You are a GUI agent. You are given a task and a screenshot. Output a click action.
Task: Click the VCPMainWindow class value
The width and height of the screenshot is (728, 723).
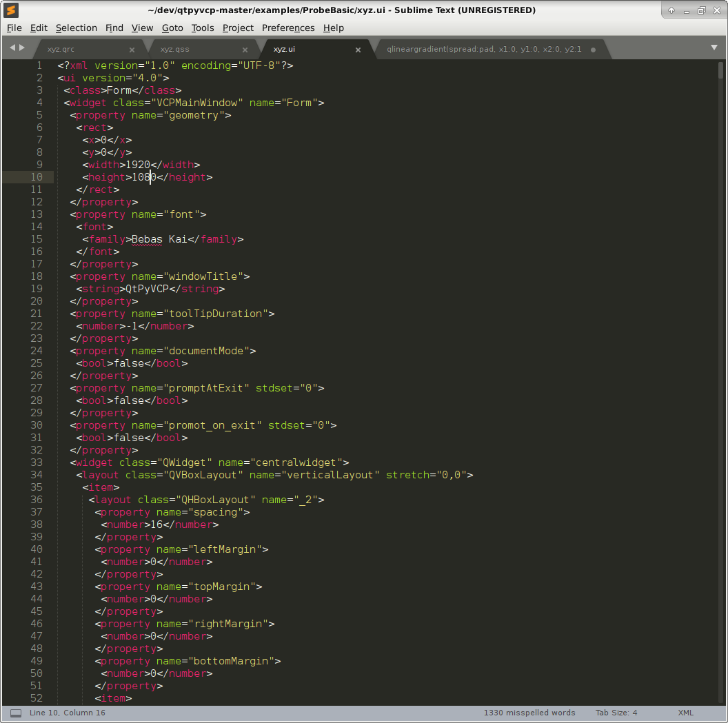[x=197, y=103]
